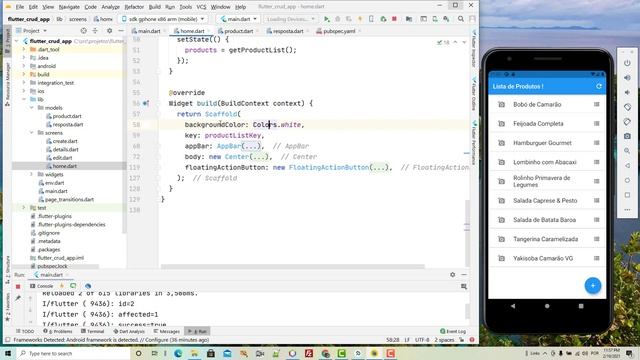Screen dimensions: 640x360
Task: Open menu icon for Feijoada Completa item
Action: (596, 124)
